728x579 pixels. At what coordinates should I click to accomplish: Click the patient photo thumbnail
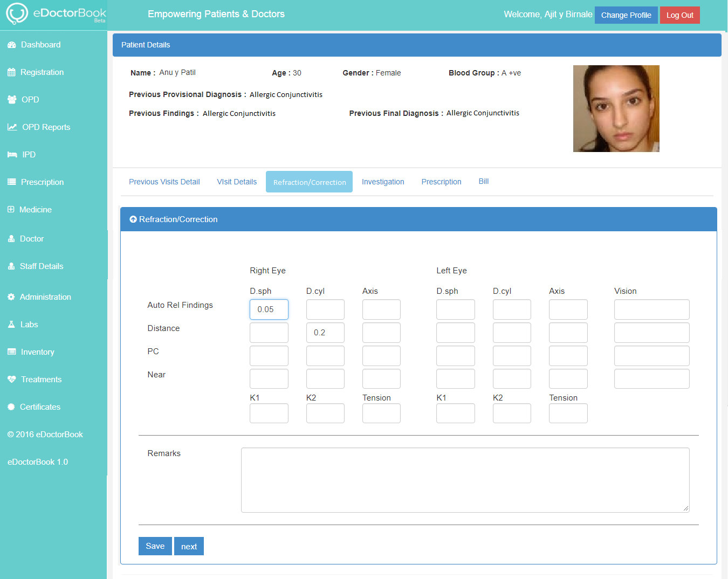[x=616, y=108]
